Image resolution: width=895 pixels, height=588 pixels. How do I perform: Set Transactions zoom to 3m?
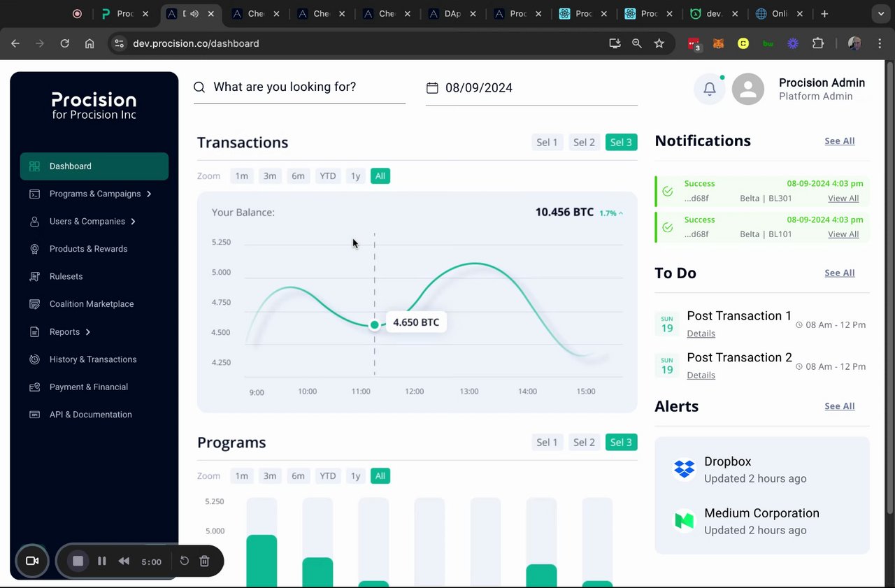pyautogui.click(x=270, y=176)
